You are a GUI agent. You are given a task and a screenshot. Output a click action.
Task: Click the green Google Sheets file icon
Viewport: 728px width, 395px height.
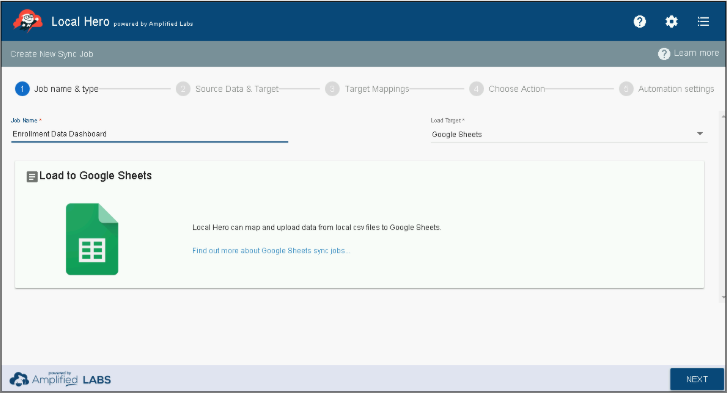pos(92,239)
